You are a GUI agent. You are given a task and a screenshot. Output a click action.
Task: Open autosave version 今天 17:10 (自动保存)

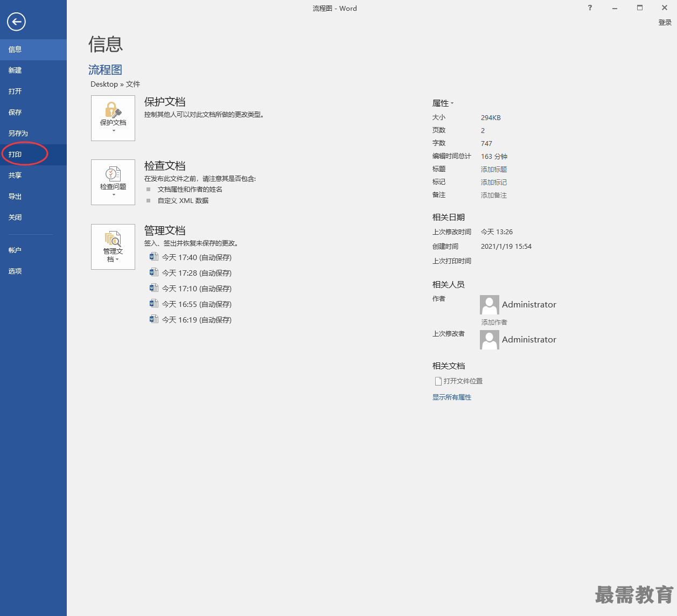[197, 289]
